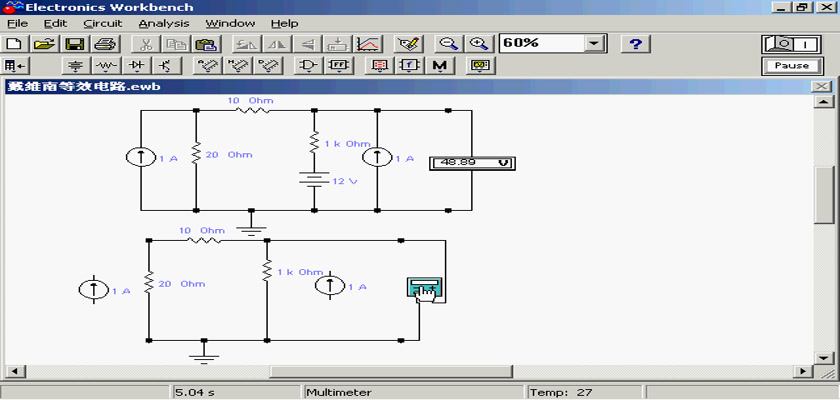Click inside the 60% zoom field
This screenshot has width=840, height=400.
(542, 44)
